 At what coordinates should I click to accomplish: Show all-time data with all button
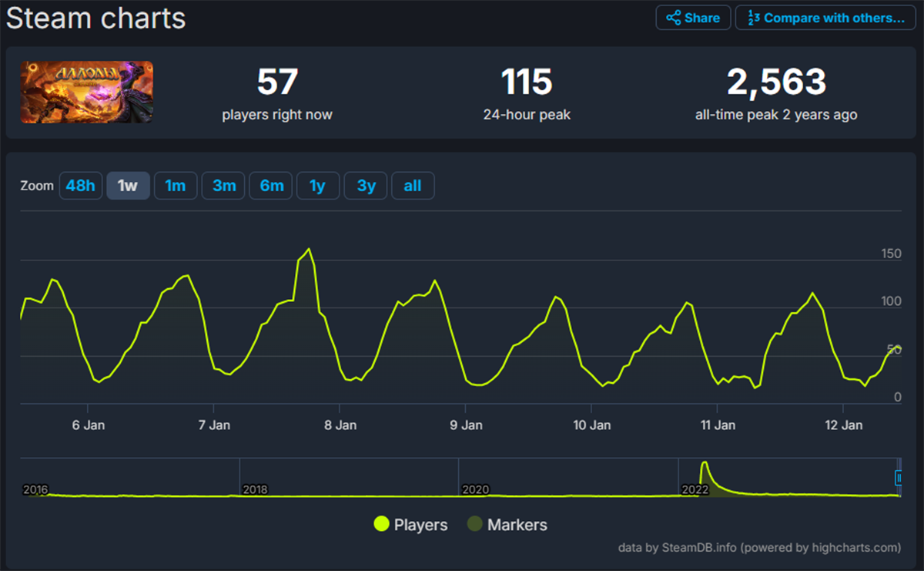(x=413, y=186)
